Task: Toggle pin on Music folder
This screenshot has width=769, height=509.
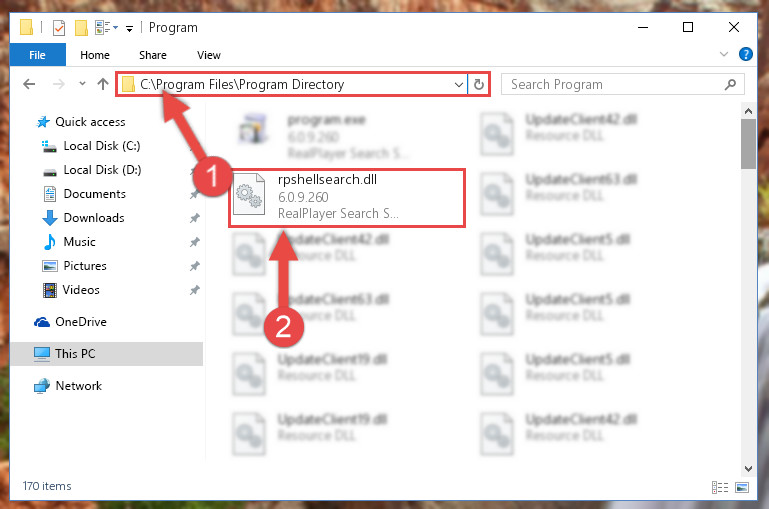Action: coord(195,242)
